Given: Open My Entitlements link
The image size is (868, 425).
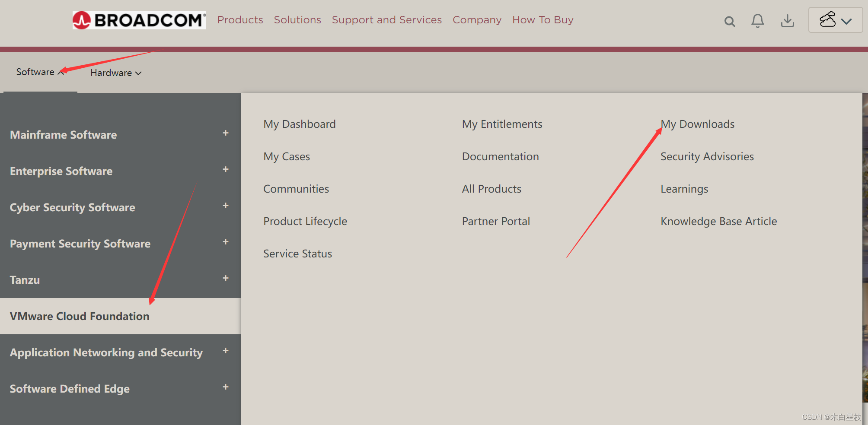Looking at the screenshot, I should click(502, 124).
